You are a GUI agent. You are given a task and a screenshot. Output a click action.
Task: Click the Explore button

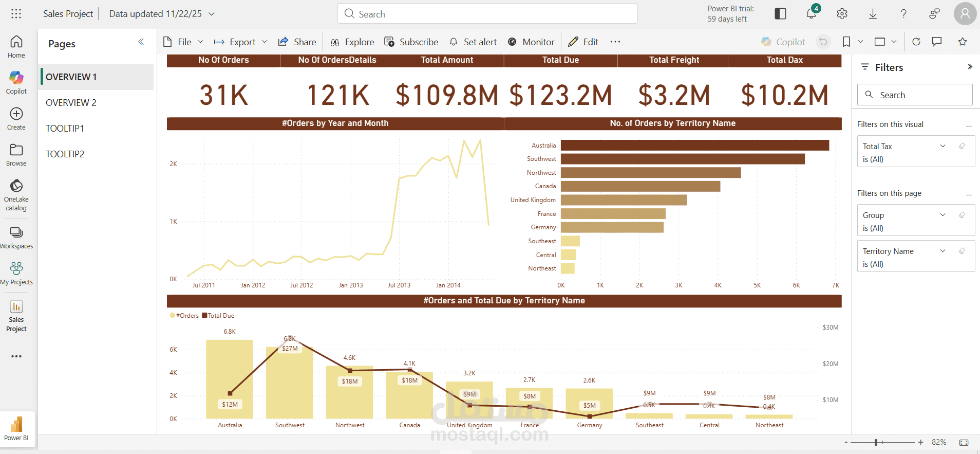point(352,42)
